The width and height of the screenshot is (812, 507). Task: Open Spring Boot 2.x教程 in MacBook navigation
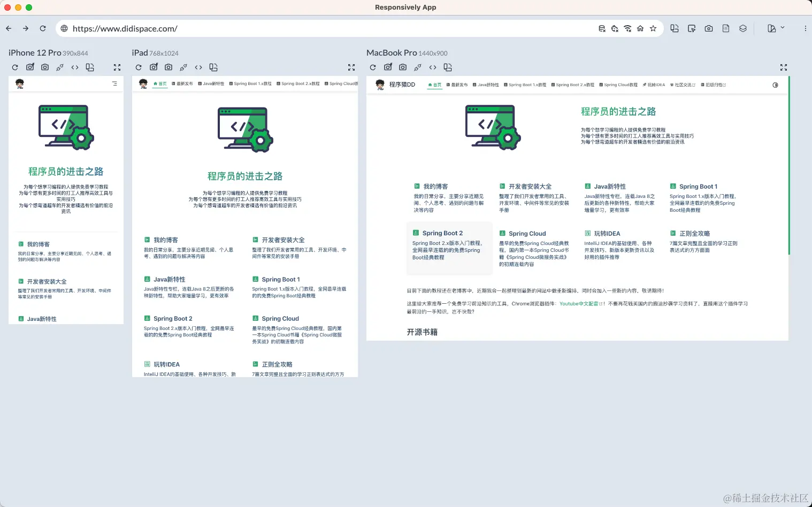coord(573,85)
